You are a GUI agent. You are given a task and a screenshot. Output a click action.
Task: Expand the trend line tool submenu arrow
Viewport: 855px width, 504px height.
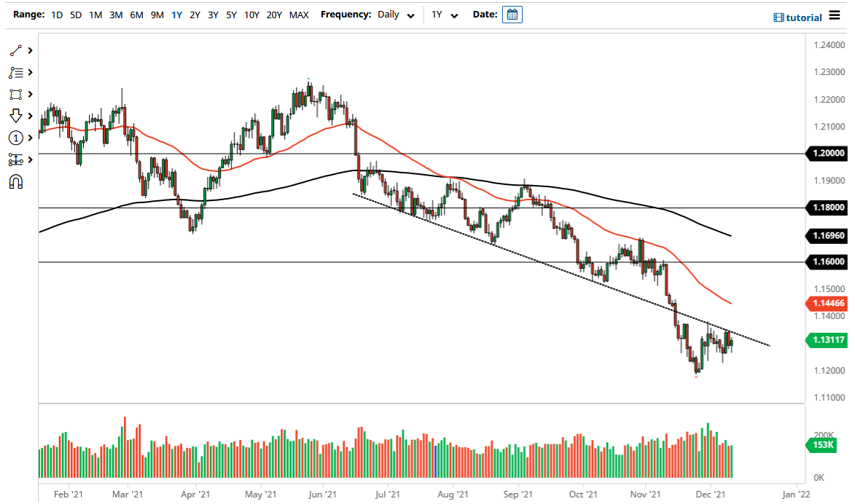coord(31,51)
